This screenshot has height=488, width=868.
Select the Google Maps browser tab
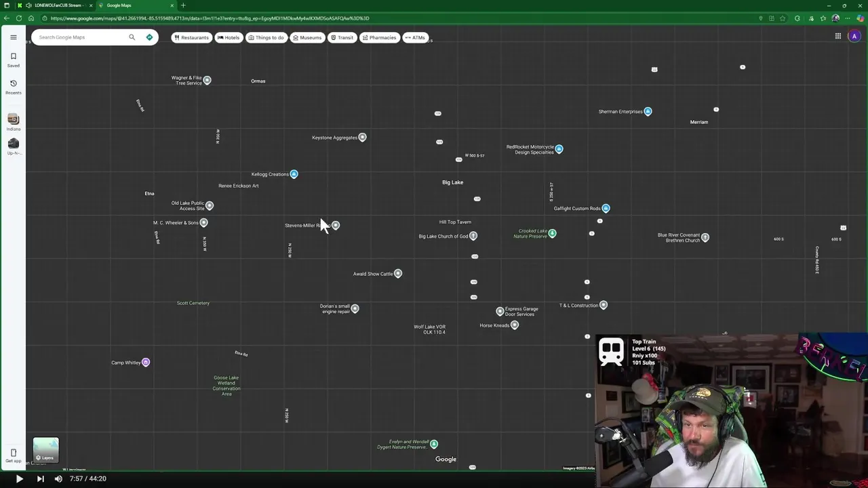pyautogui.click(x=136, y=5)
